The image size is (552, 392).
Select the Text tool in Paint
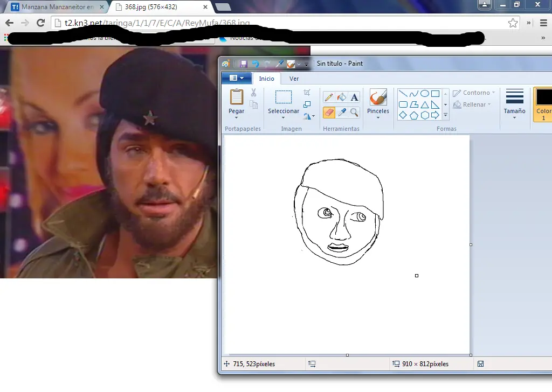coord(355,97)
